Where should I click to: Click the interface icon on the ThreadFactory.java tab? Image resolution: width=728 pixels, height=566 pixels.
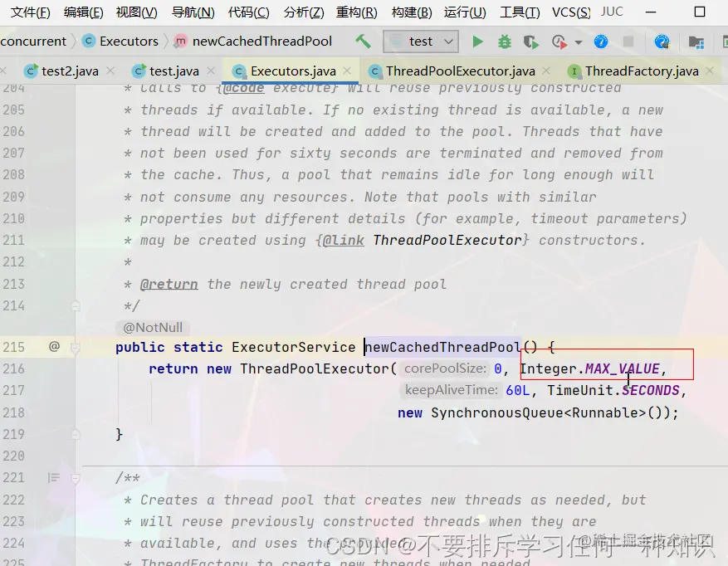pos(574,71)
